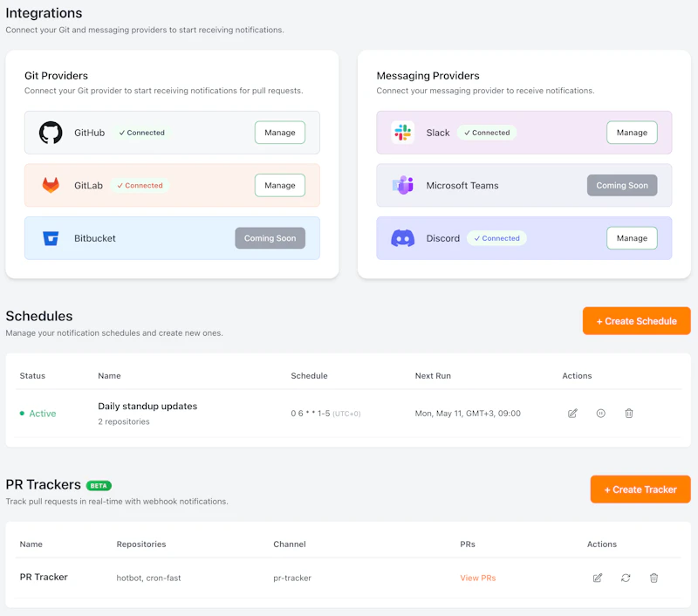
Task: Click the PR Tracker name cell
Action: click(44, 578)
